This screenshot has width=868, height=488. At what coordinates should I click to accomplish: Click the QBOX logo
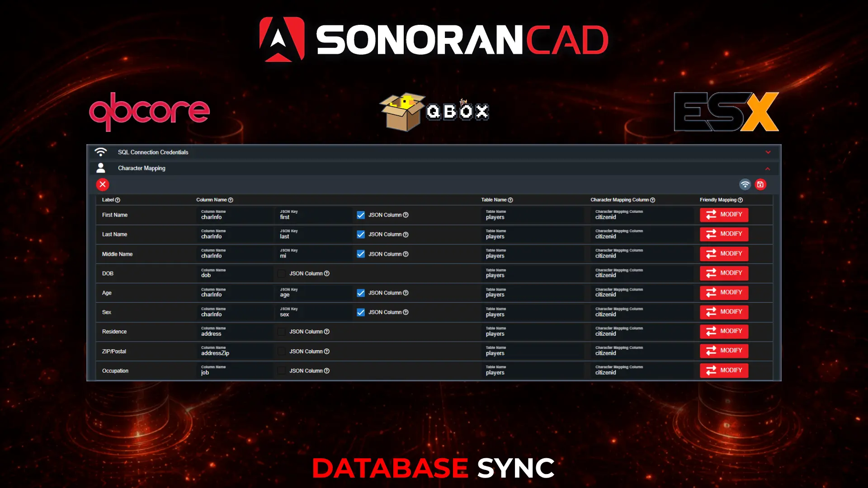pos(434,112)
